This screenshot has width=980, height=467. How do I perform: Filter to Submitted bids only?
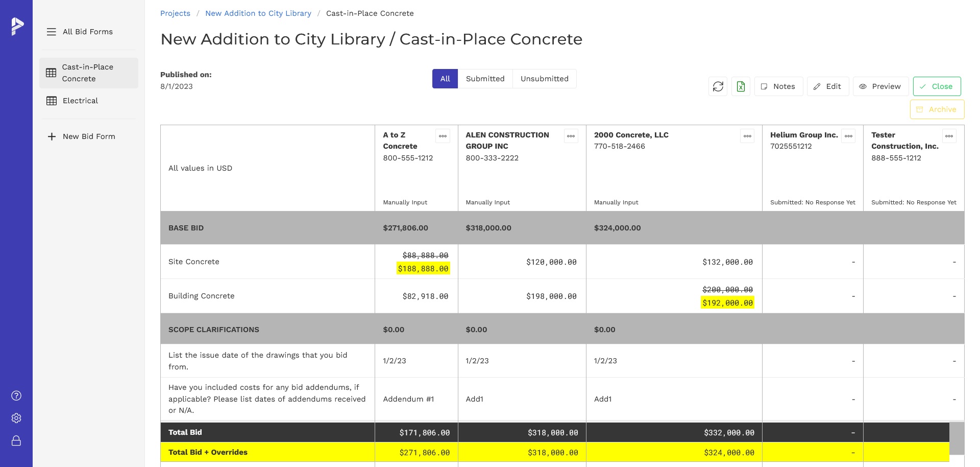[485, 79]
